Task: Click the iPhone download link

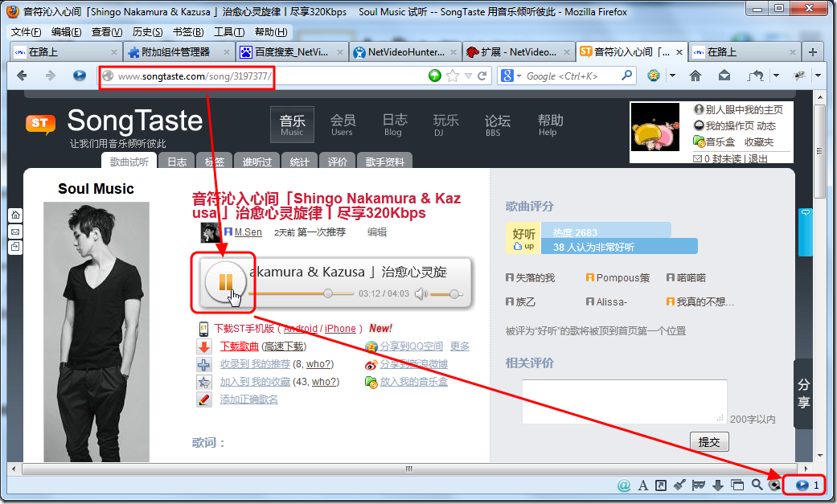Action: point(340,328)
